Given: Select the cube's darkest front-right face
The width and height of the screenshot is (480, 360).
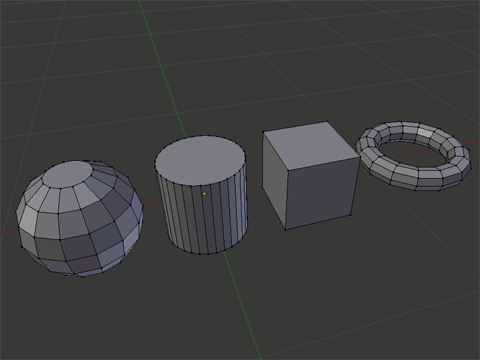Looking at the screenshot, I should coord(322,193).
